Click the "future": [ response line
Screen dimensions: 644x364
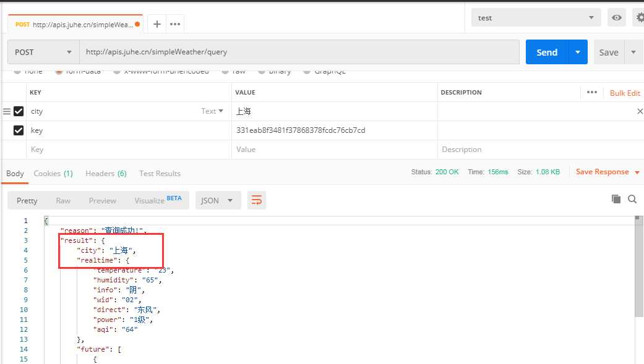click(x=98, y=349)
